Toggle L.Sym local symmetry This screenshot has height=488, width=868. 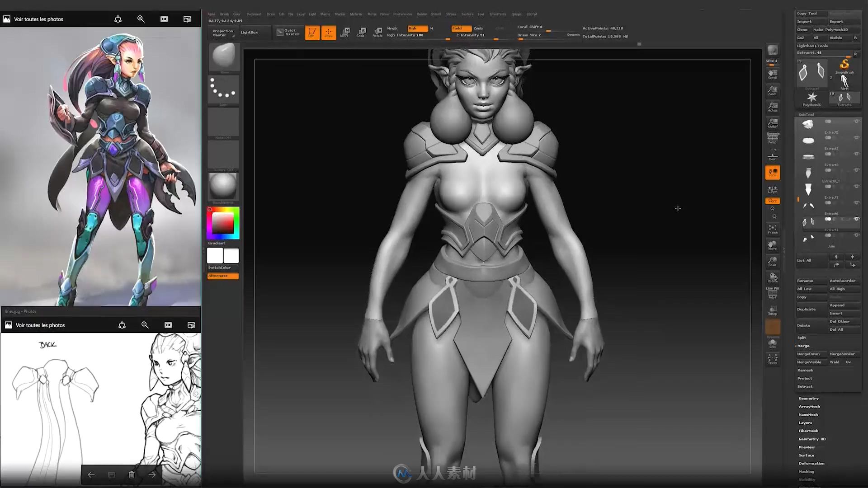click(772, 189)
